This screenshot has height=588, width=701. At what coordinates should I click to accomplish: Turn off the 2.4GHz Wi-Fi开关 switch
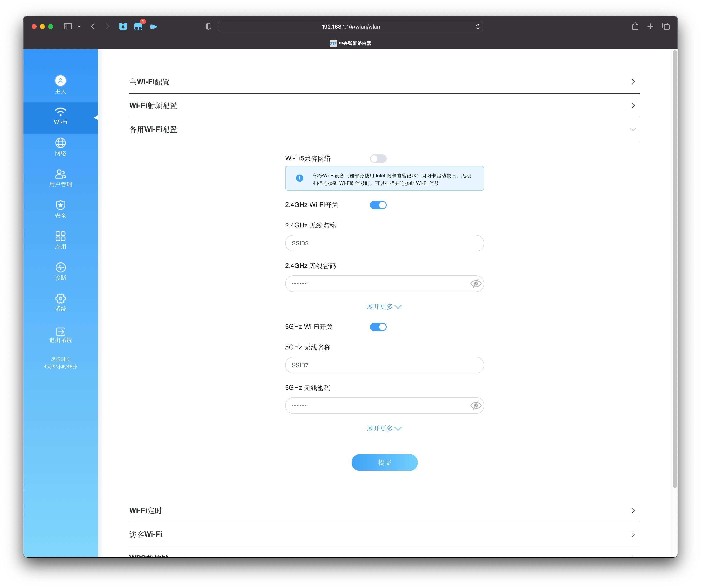tap(378, 205)
